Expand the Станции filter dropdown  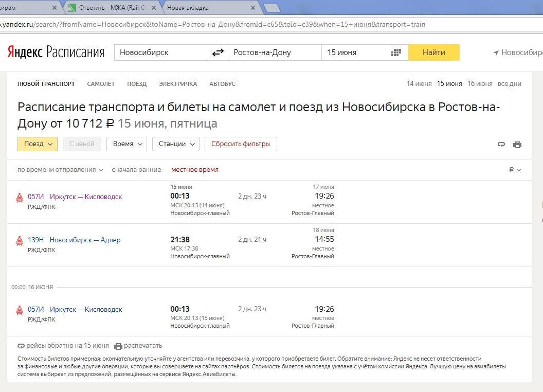176,144
